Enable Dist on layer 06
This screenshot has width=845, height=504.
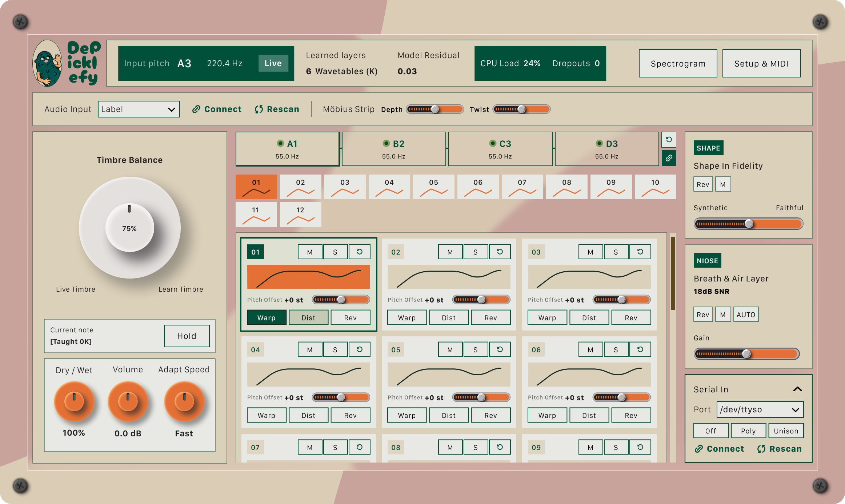(589, 415)
